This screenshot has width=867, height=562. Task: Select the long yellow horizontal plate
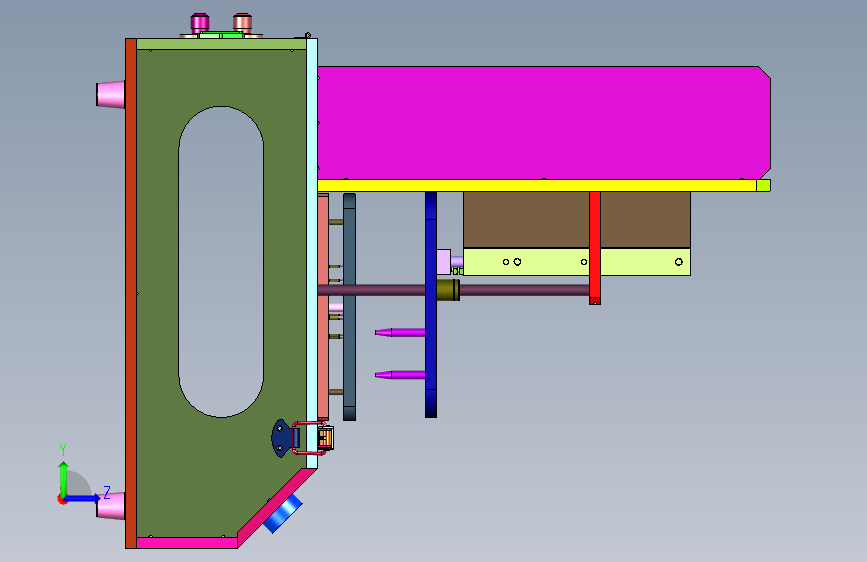[x=537, y=186]
